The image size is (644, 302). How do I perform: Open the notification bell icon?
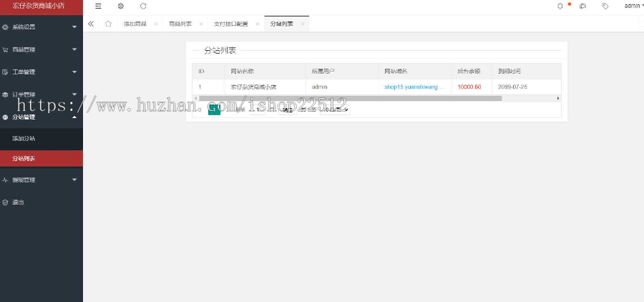click(560, 6)
